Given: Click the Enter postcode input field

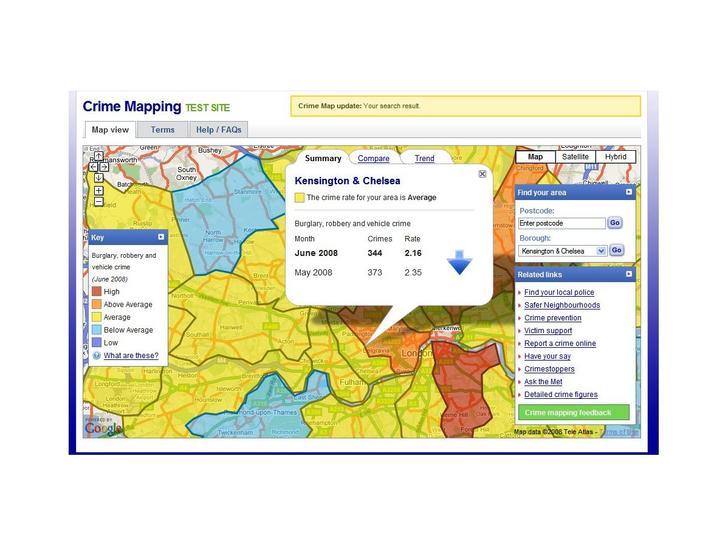Looking at the screenshot, I should 562,223.
